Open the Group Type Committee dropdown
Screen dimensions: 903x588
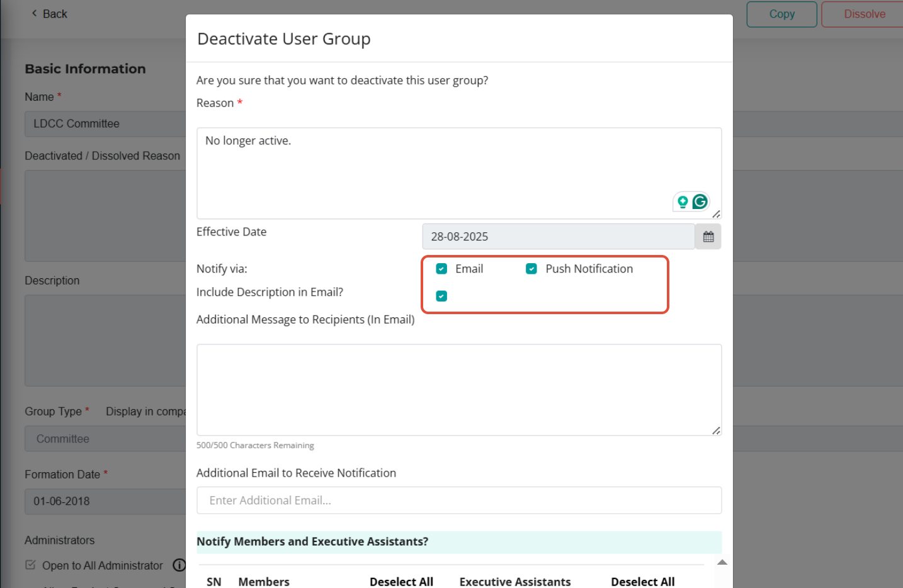point(105,439)
